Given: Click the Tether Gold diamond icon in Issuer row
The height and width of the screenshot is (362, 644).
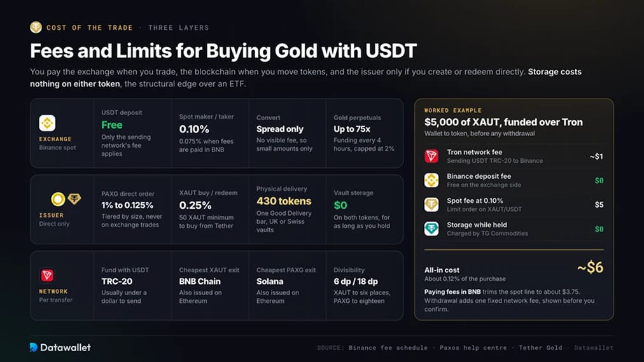Looking at the screenshot, I should pyautogui.click(x=74, y=198).
